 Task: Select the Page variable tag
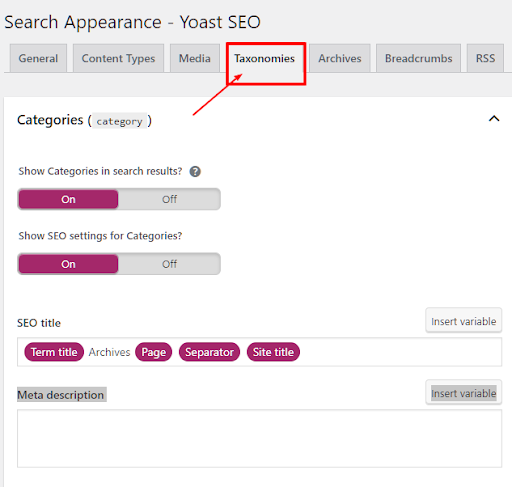tap(154, 352)
